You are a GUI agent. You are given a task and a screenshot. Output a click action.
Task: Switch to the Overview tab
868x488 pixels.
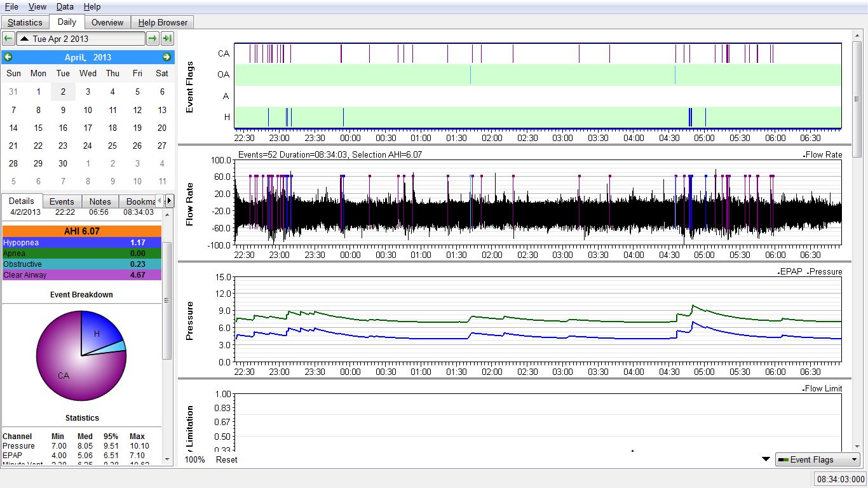point(107,22)
